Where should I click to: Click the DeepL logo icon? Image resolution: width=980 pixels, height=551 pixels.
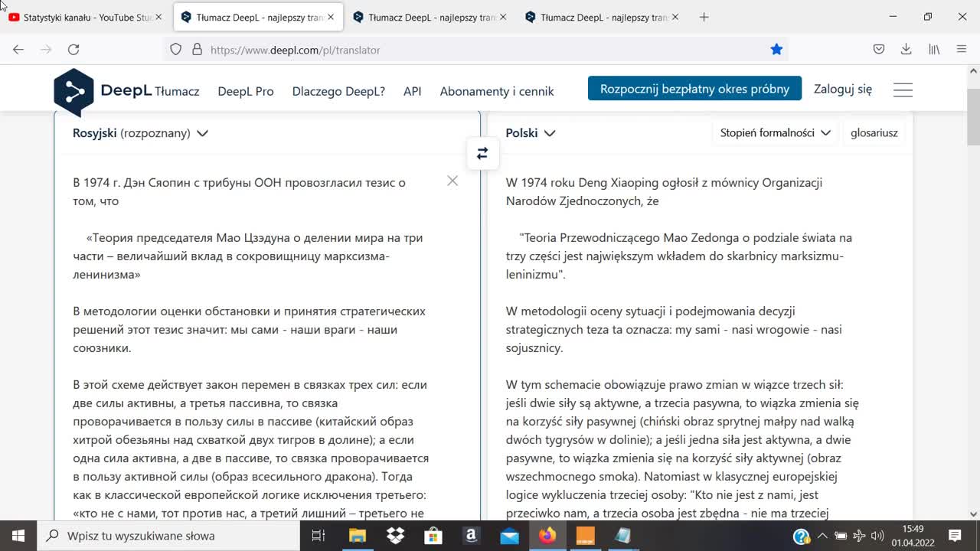click(x=73, y=91)
